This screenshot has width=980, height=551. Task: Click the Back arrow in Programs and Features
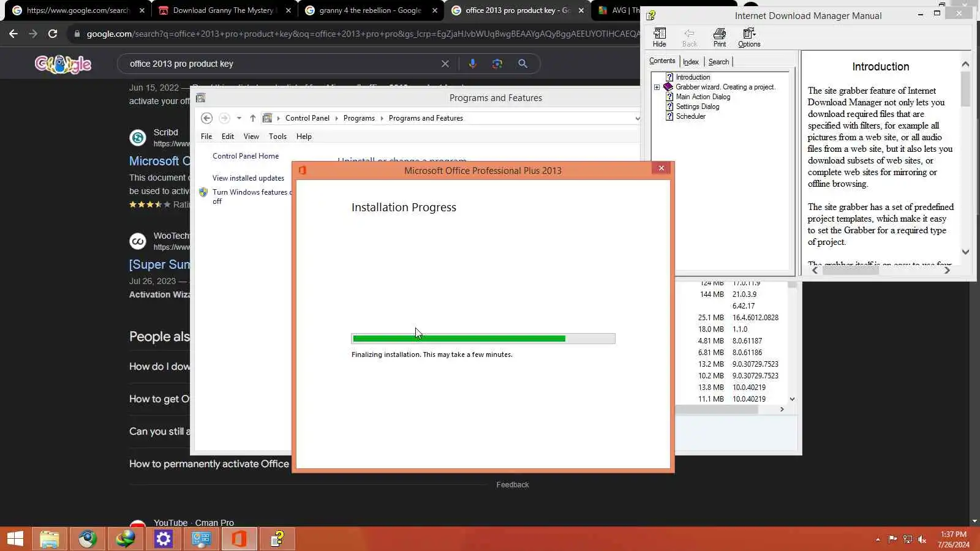207,118
